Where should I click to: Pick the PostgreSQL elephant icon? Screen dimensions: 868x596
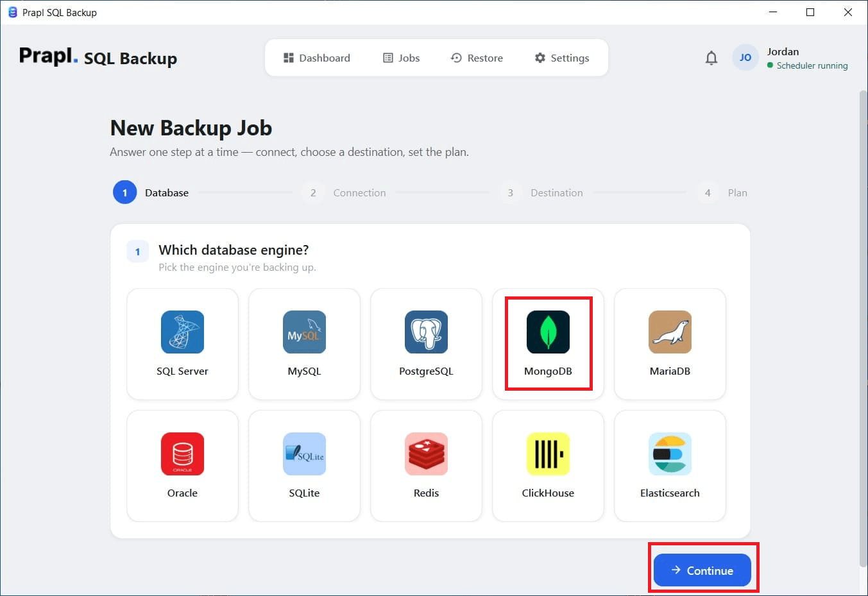426,332
